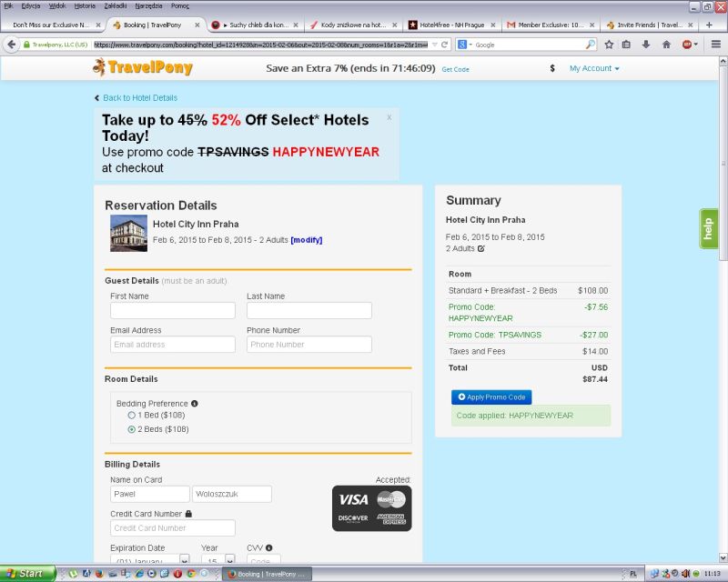Click the currency dollar sign icon

tap(552, 68)
